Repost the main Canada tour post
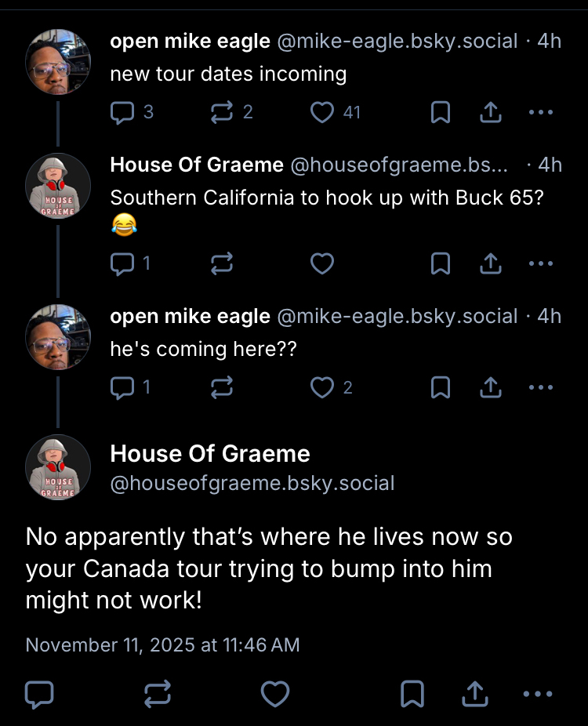Screen dimensions: 588x726 pos(157,693)
